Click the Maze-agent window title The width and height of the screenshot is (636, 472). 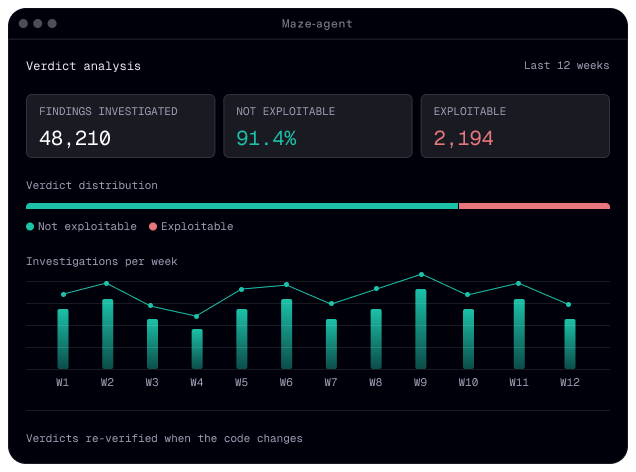pos(317,24)
